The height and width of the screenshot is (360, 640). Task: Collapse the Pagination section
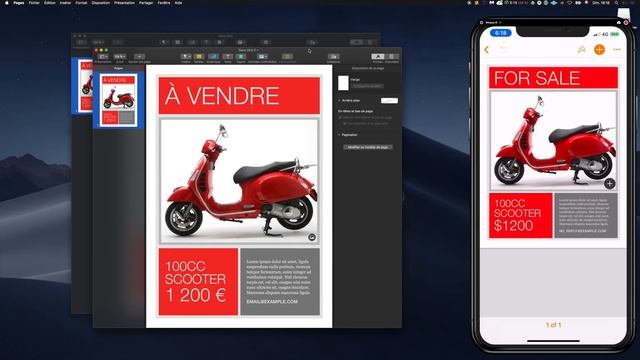339,135
